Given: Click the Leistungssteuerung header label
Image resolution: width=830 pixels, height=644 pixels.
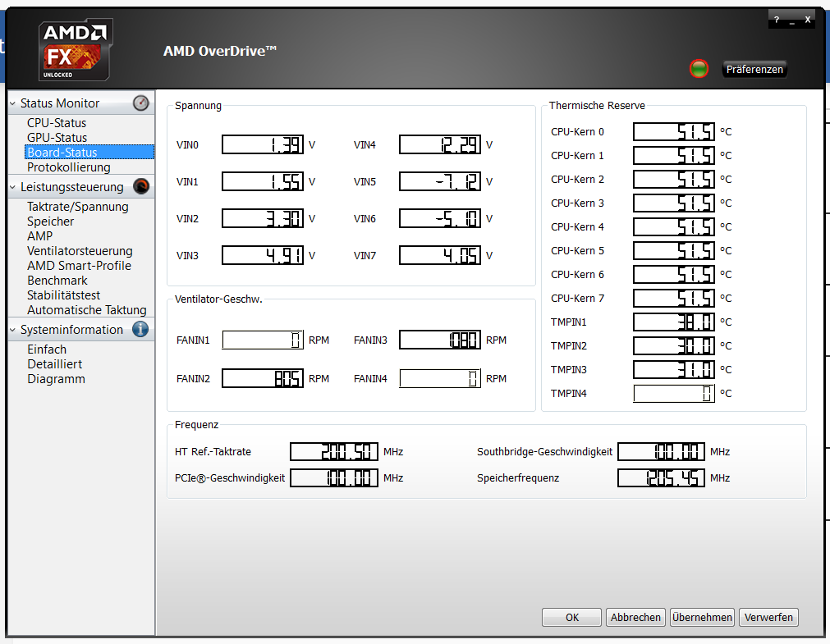Looking at the screenshot, I should point(72,187).
